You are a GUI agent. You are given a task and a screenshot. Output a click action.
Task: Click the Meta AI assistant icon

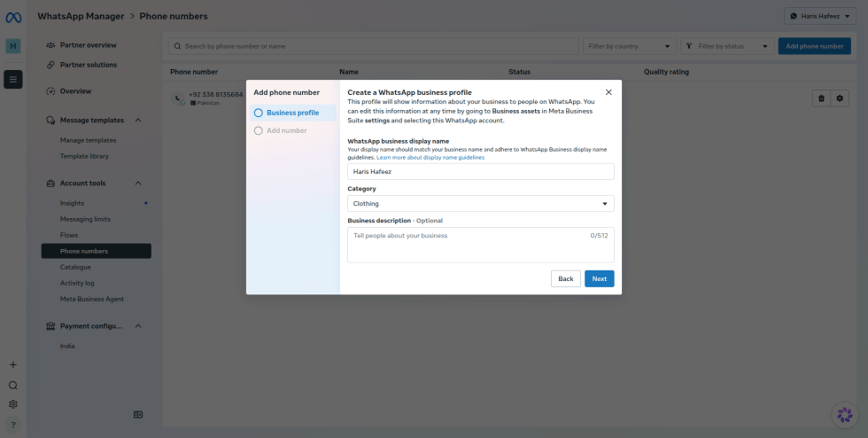point(845,415)
